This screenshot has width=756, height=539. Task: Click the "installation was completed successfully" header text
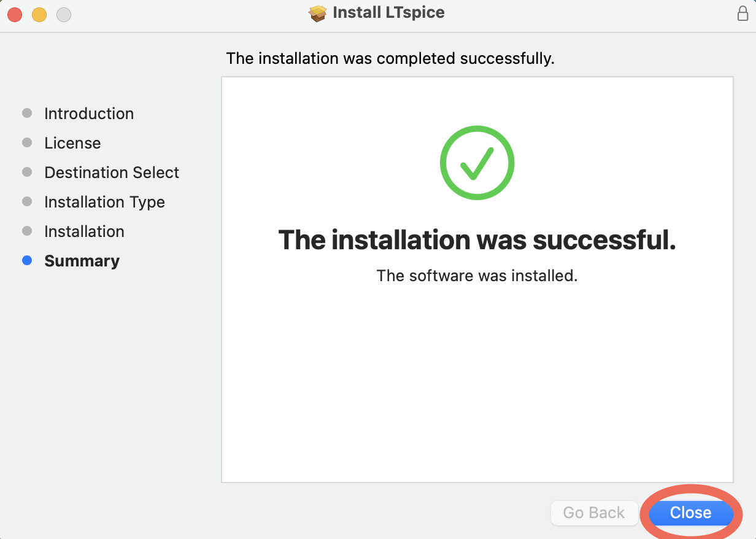pyautogui.click(x=390, y=59)
